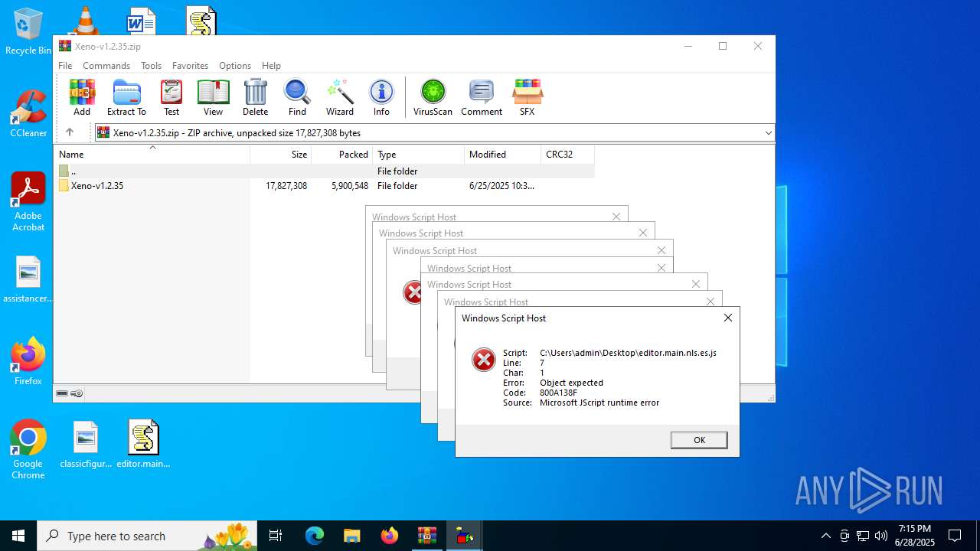Open Google Chrome desktop shortcut
This screenshot has width=980, height=551.
pyautogui.click(x=28, y=450)
